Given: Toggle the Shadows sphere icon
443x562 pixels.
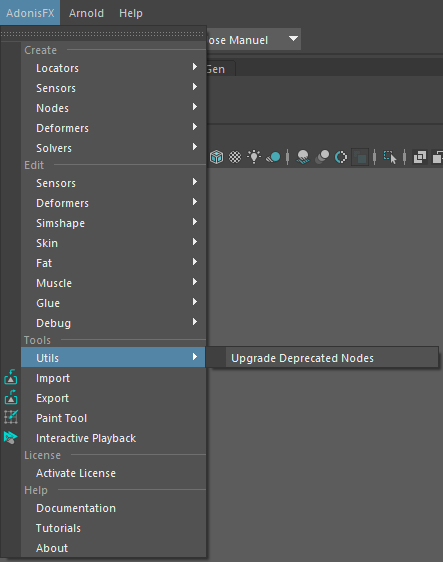Looking at the screenshot, I should [273, 157].
